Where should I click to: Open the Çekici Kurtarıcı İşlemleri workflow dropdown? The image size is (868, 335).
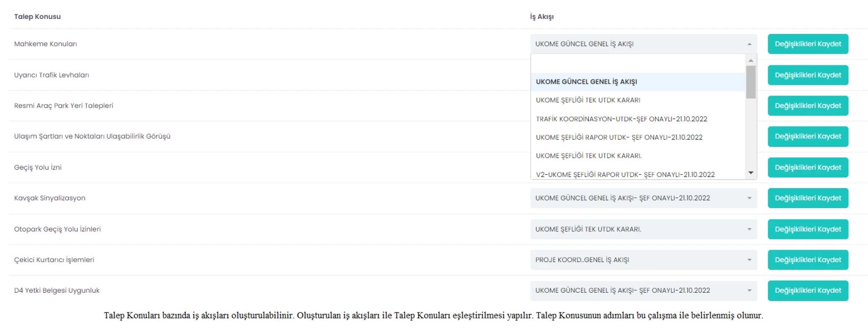coord(643,260)
